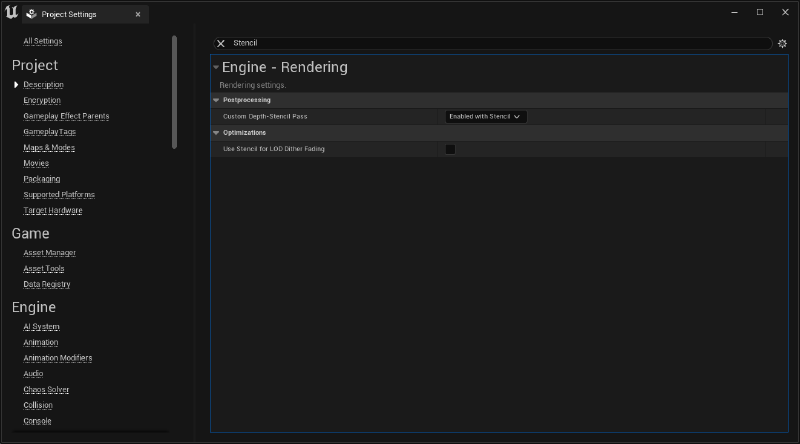Image resolution: width=800 pixels, height=444 pixels.
Task: Open Collision settings under Engine
Action: (x=38, y=405)
